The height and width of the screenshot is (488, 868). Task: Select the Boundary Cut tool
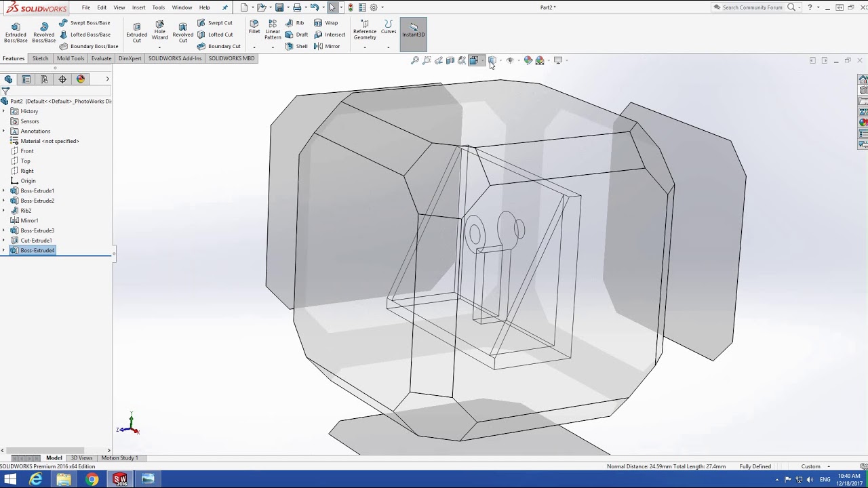click(x=219, y=46)
